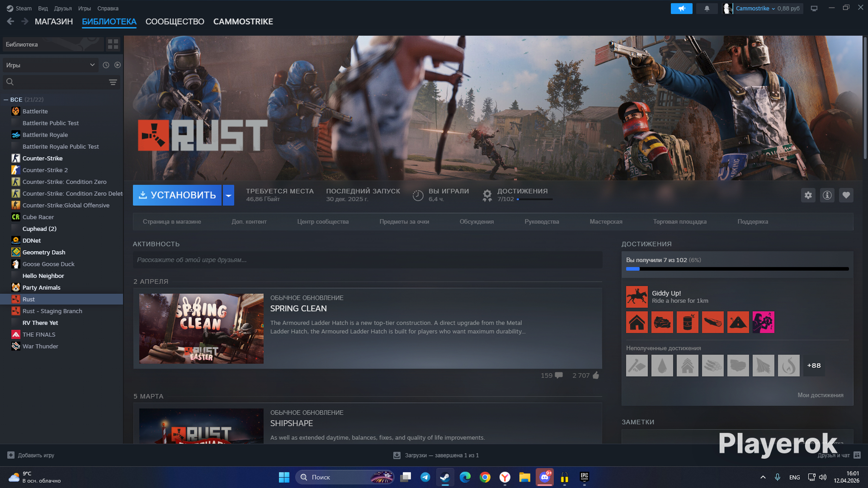
Task: Open Обсуждения for Rust
Action: click(x=476, y=222)
